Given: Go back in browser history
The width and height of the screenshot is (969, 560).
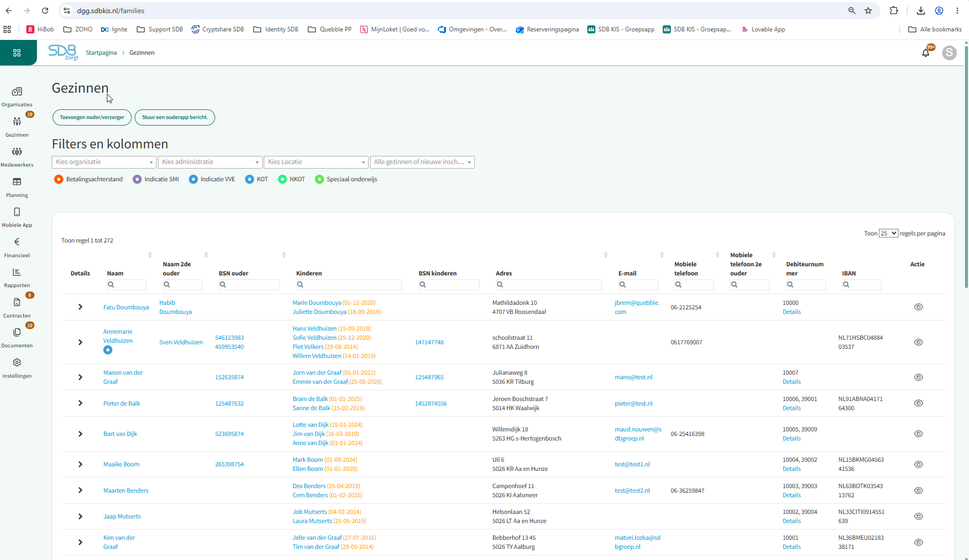Looking at the screenshot, I should pyautogui.click(x=9, y=11).
